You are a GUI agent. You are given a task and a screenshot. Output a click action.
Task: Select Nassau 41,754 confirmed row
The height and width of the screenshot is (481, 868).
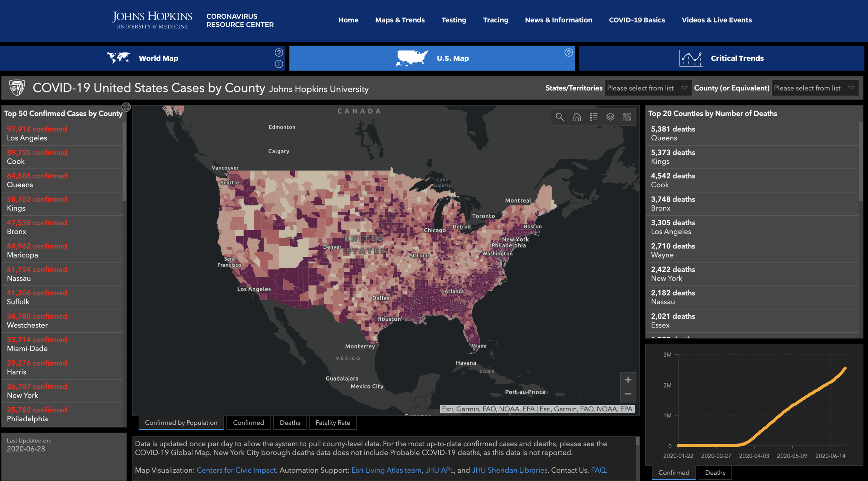[x=62, y=274]
